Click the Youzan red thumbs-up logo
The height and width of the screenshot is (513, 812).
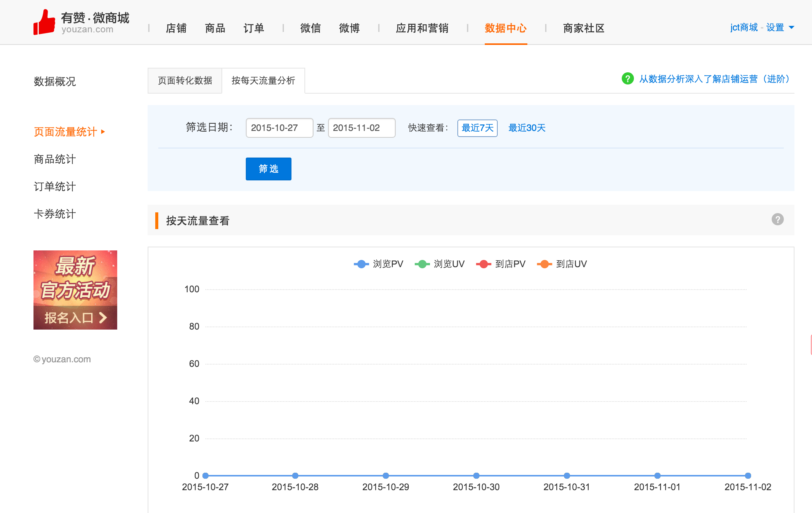(44, 22)
